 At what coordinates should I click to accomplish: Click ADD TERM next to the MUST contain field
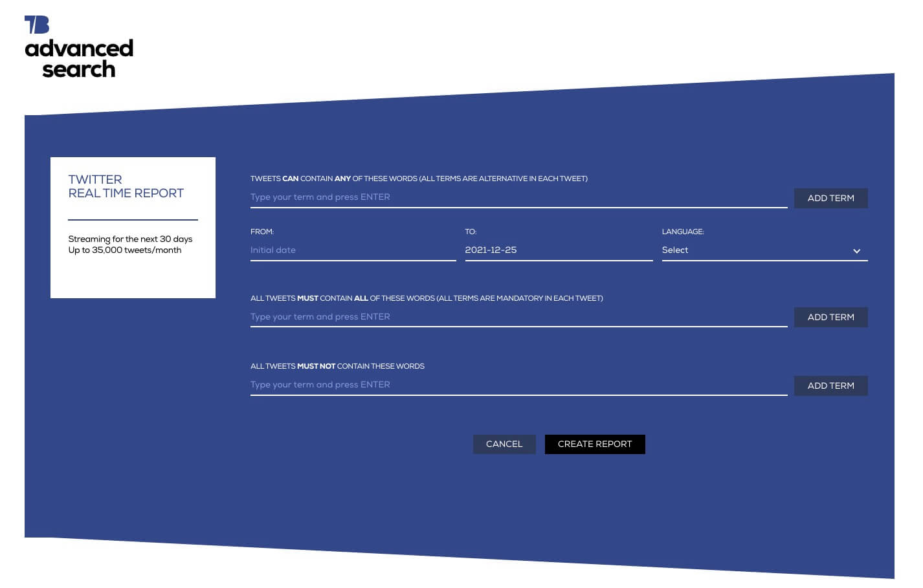coord(830,317)
